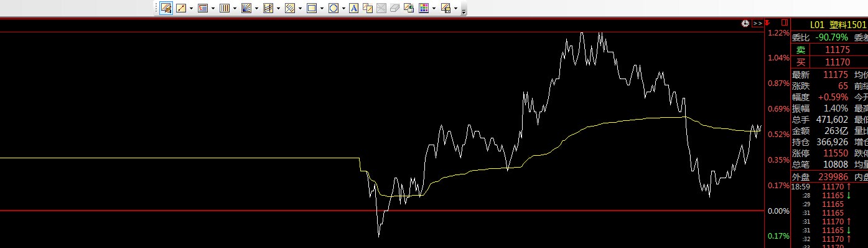Click the 总笔 10808 value
Screen dimensions: 868x248
836,165
